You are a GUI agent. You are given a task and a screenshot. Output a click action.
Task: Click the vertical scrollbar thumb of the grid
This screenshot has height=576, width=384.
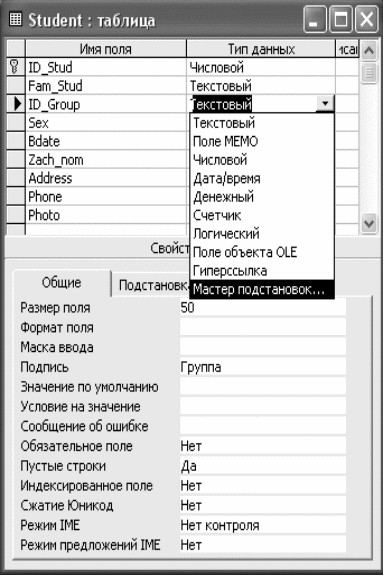(x=369, y=72)
